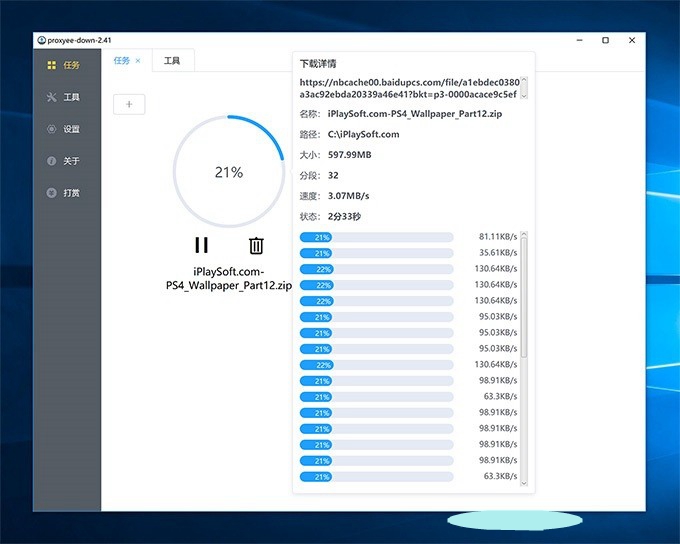The width and height of the screenshot is (680, 544).
Task: Maximize the proxyee-down window
Action: (605, 40)
